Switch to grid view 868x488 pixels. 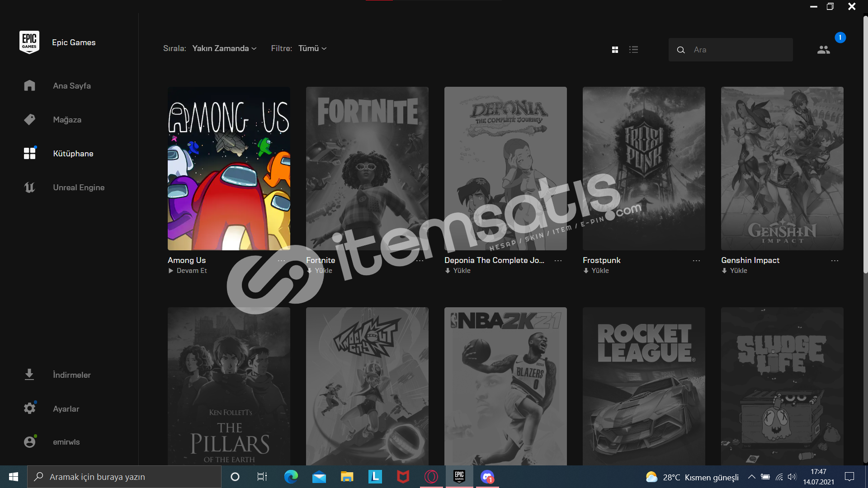click(615, 50)
